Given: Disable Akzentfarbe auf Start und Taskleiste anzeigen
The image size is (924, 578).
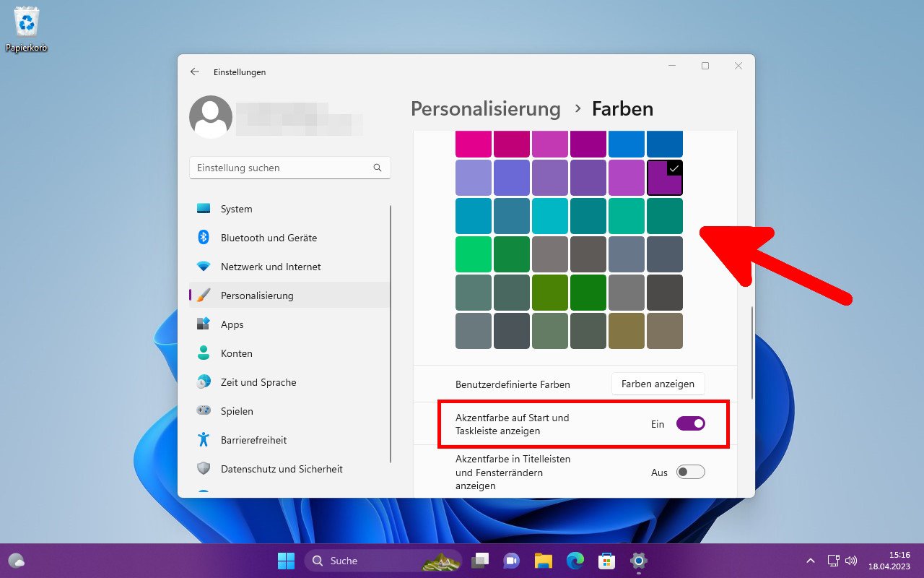Looking at the screenshot, I should [691, 423].
